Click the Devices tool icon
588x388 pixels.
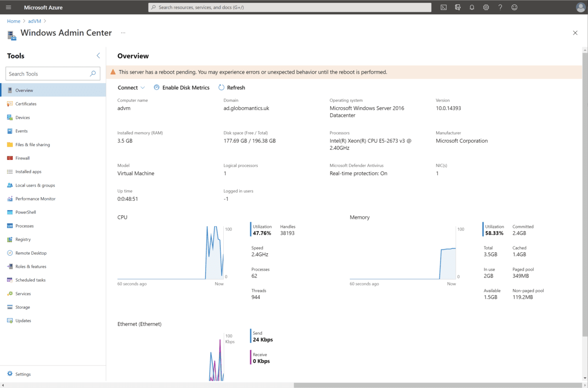(10, 118)
